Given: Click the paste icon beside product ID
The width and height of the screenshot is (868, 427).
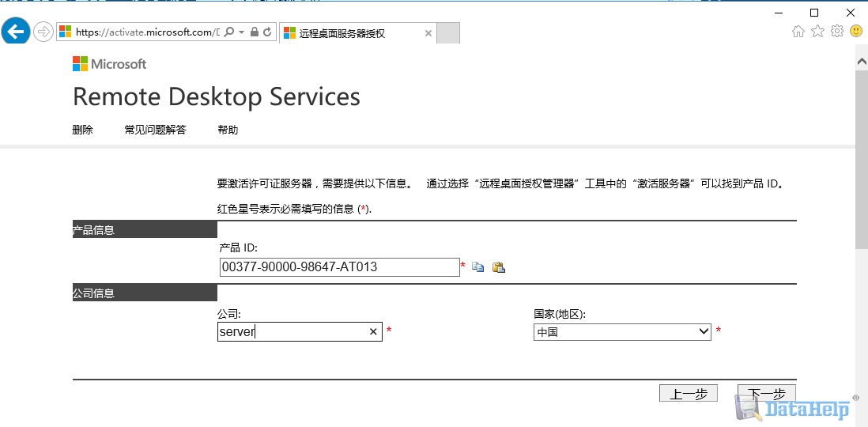Looking at the screenshot, I should [x=499, y=267].
